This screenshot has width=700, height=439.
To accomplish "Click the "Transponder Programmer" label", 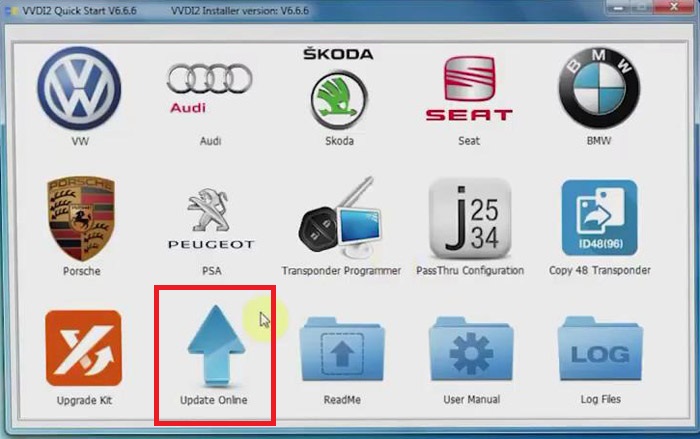I will point(341,271).
